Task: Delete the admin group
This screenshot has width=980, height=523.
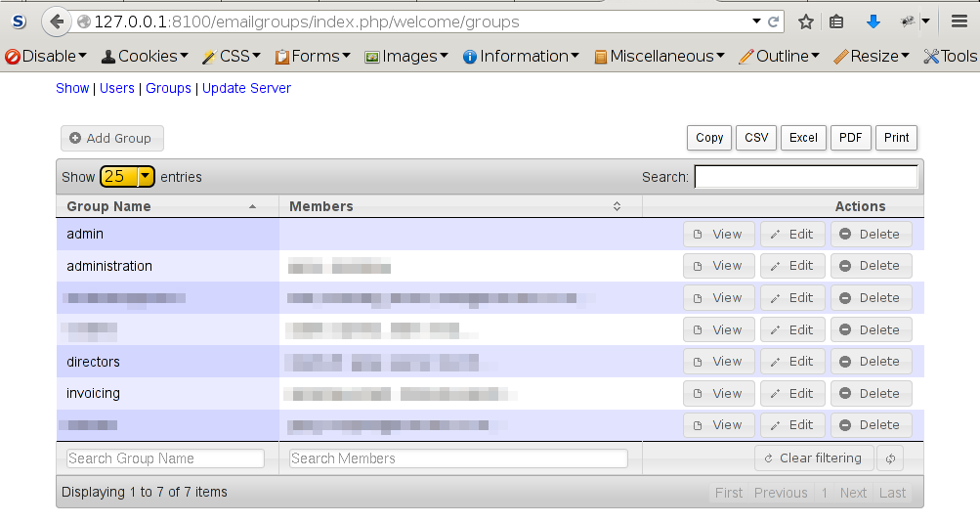Action: [871, 234]
